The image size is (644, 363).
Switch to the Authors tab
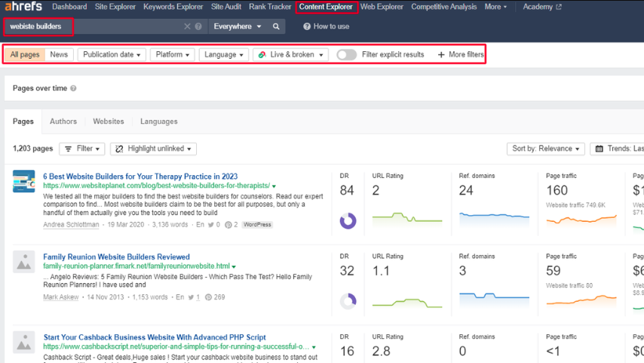point(63,122)
